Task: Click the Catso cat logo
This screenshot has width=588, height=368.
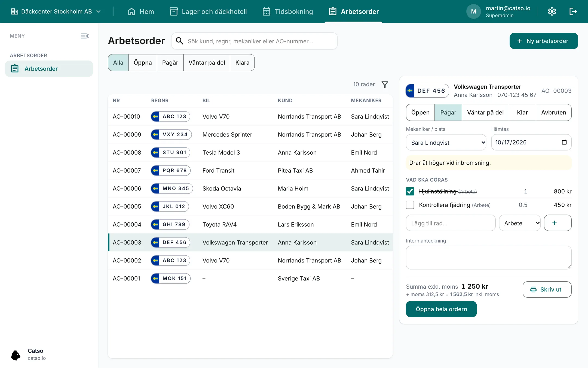Action: (16, 355)
